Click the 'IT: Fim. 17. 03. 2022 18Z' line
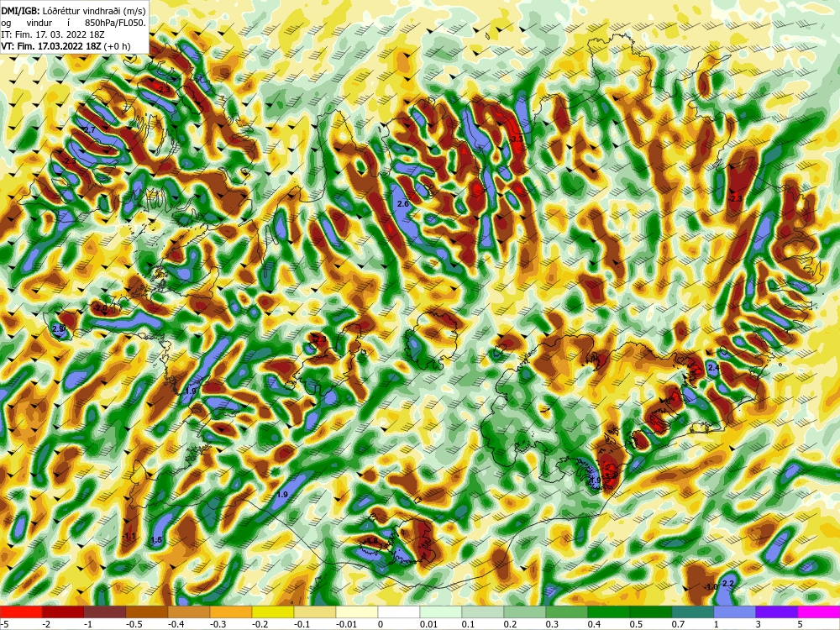Image resolution: width=840 pixels, height=630 pixels. [x=52, y=34]
